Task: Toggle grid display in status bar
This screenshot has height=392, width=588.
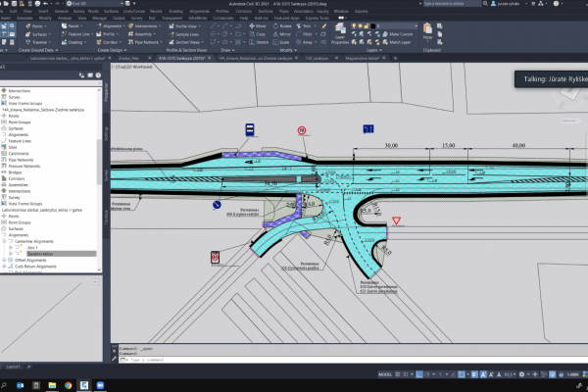Action: click(398, 374)
